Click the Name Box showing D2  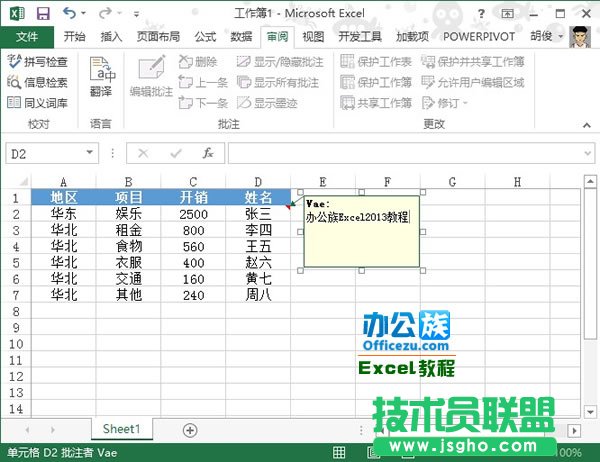click(45, 153)
